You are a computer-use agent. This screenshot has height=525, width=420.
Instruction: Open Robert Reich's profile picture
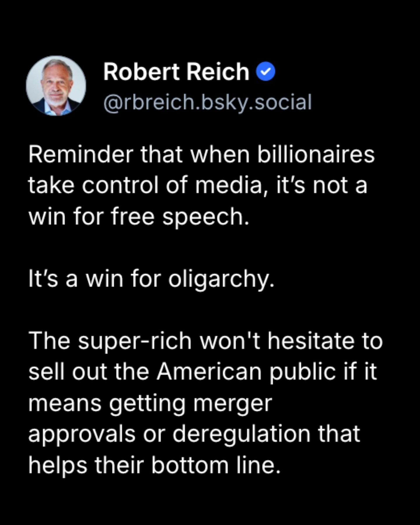[56, 86]
